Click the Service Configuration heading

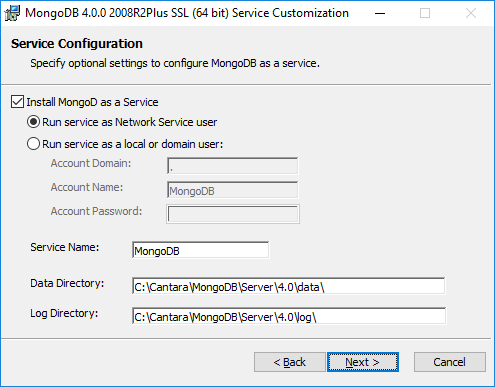click(x=77, y=44)
